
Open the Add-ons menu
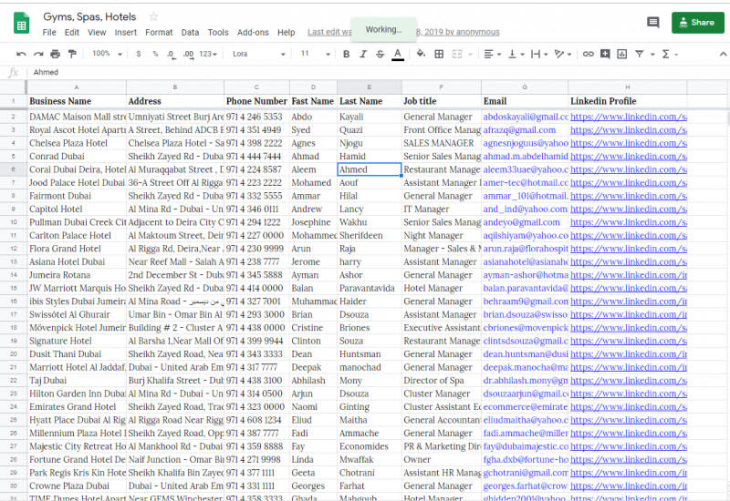coord(251,32)
